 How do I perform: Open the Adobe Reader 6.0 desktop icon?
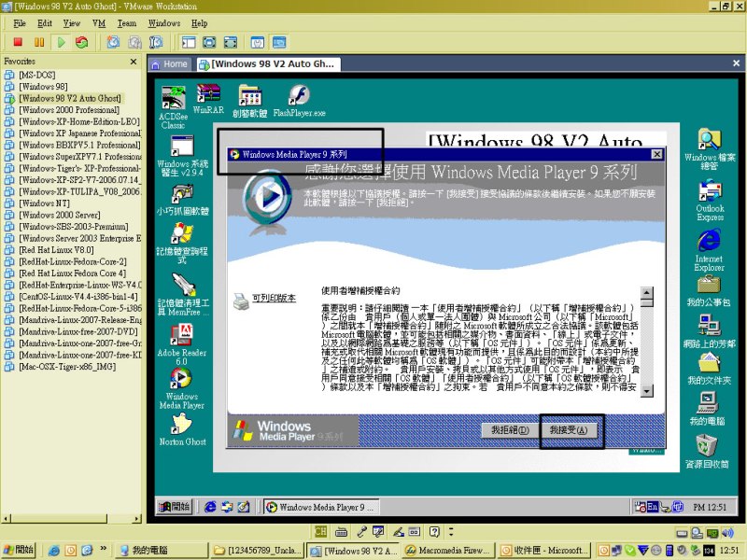pos(182,344)
